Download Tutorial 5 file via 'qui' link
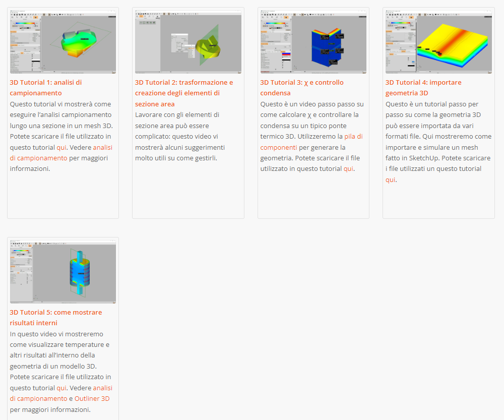Image resolution: width=504 pixels, height=420 pixels. click(61, 388)
